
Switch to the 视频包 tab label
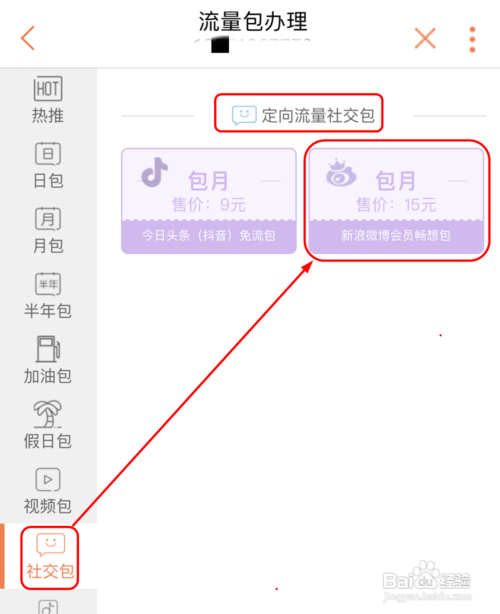(x=48, y=506)
